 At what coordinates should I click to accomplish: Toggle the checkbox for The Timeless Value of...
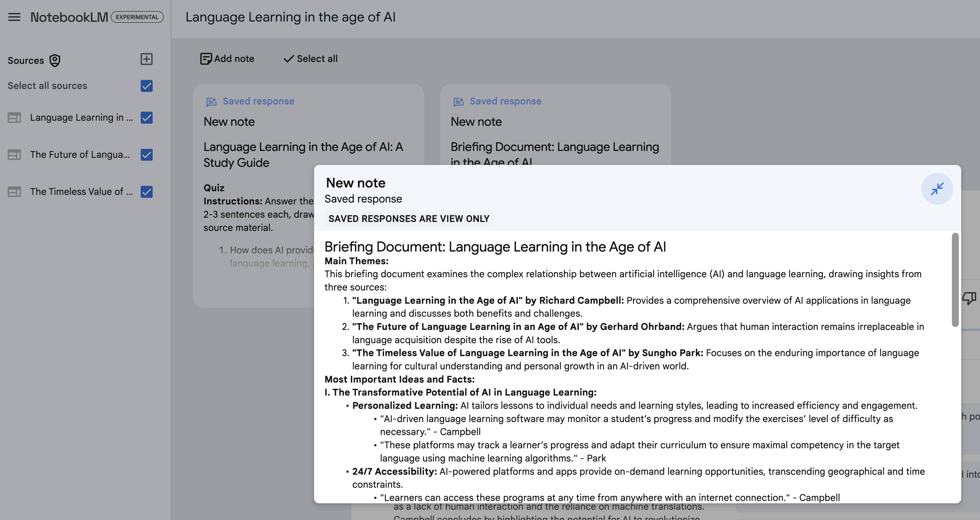tap(147, 192)
